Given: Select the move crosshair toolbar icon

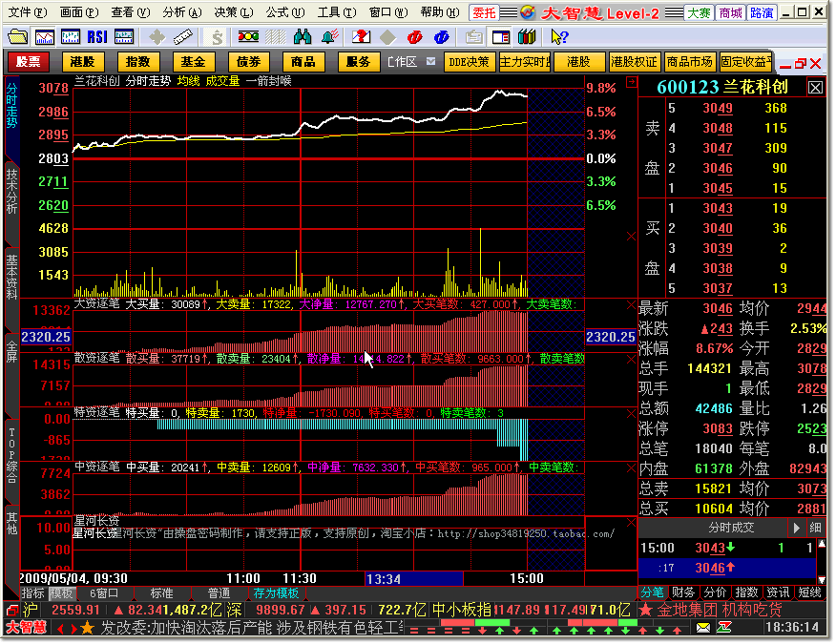Looking at the screenshot, I should (x=157, y=37).
